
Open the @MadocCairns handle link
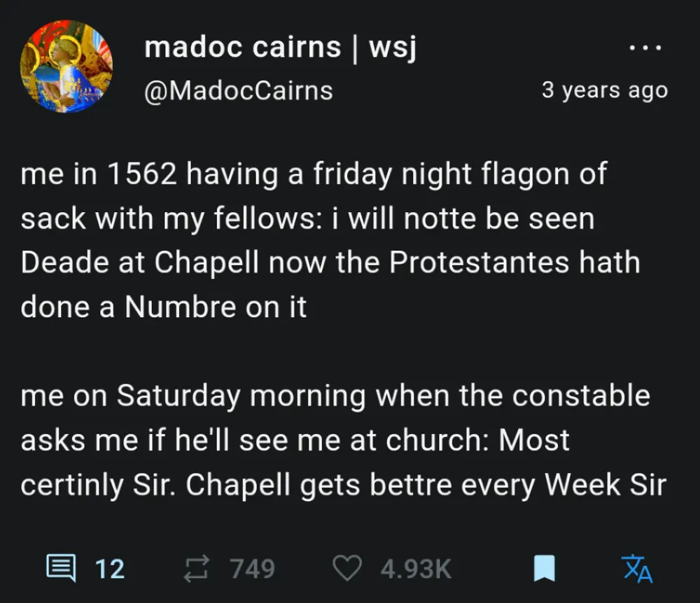238,90
